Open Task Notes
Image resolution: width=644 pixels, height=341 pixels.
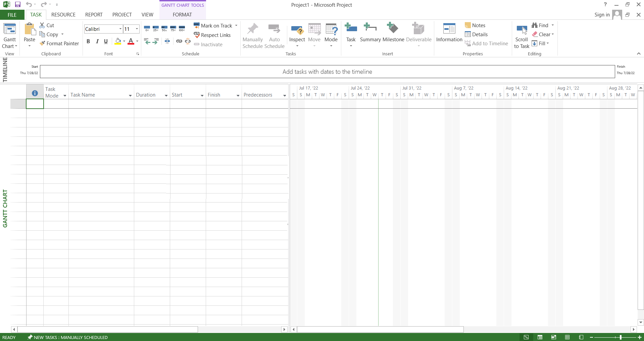click(475, 25)
